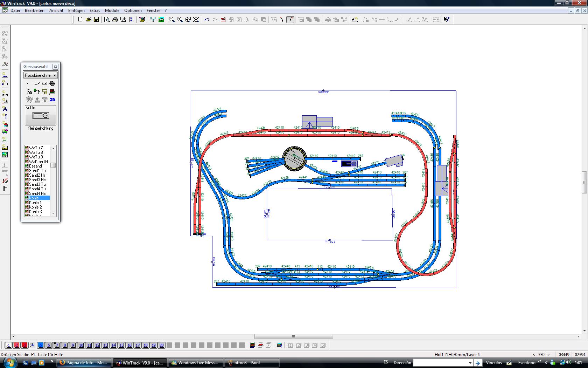
Task: Select signals category in Gleisauswahl
Action: (37, 92)
